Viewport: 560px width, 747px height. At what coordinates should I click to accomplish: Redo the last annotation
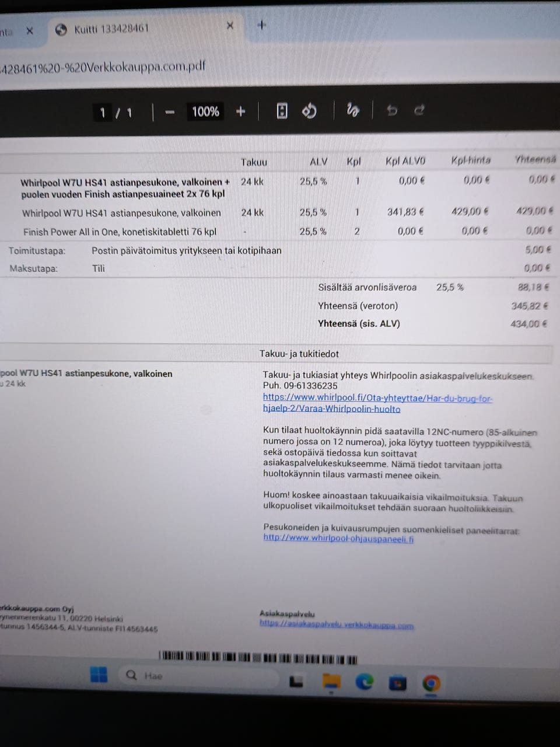[419, 110]
